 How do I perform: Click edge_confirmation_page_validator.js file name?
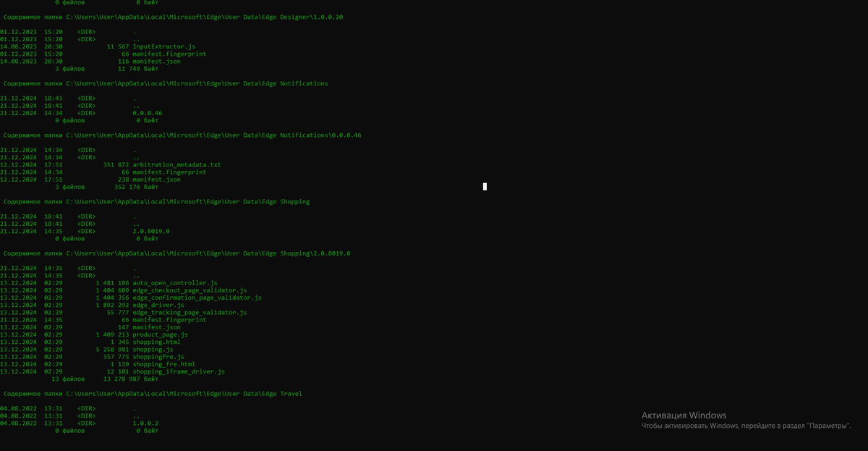(197, 298)
